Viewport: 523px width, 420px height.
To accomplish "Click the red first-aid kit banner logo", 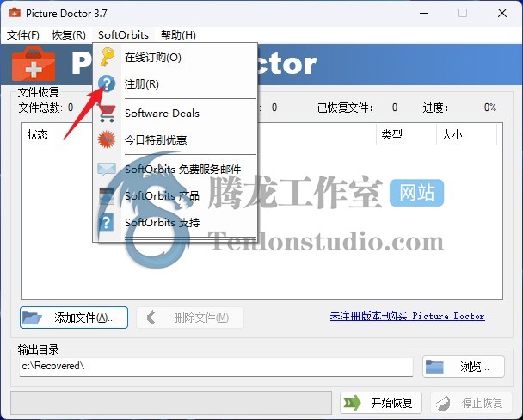I will [x=34, y=64].
